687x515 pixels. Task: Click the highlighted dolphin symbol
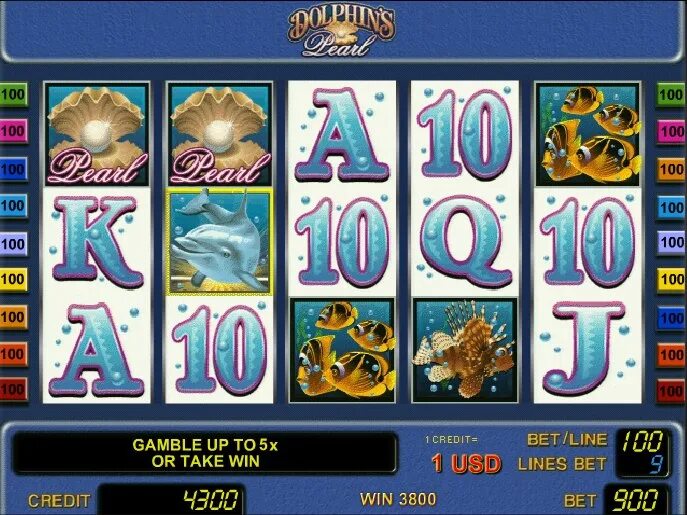(x=220, y=242)
